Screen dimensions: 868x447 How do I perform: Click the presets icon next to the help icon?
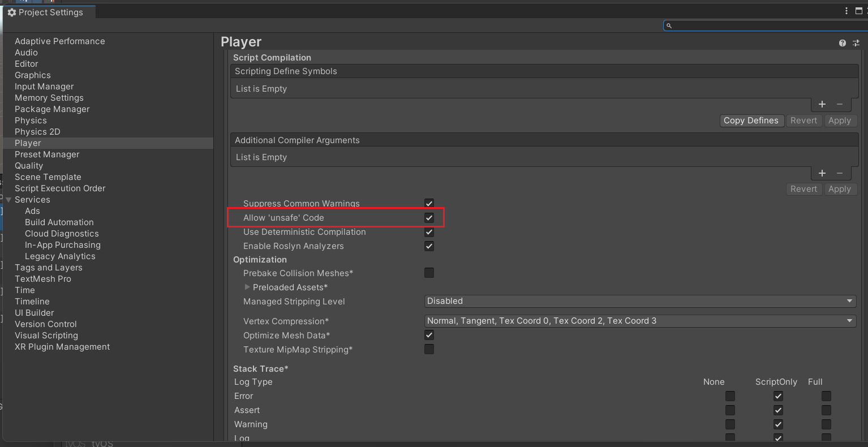pos(855,42)
